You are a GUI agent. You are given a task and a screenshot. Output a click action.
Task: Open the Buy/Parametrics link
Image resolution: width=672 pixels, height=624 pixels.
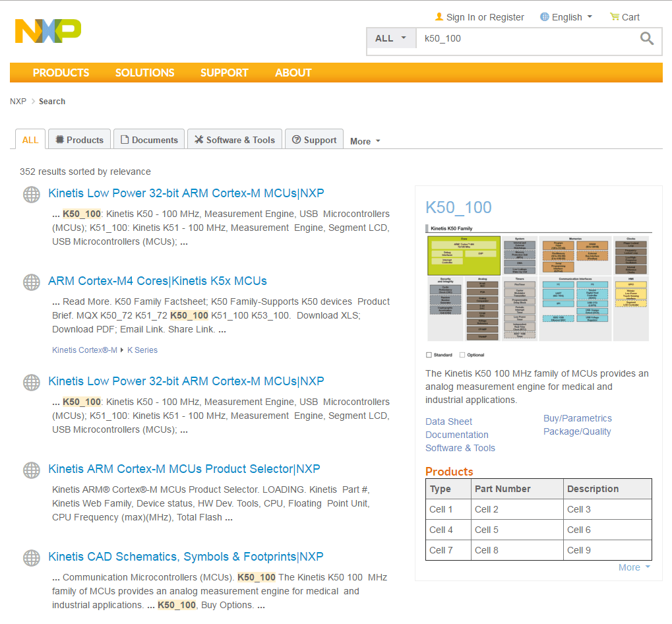click(578, 419)
